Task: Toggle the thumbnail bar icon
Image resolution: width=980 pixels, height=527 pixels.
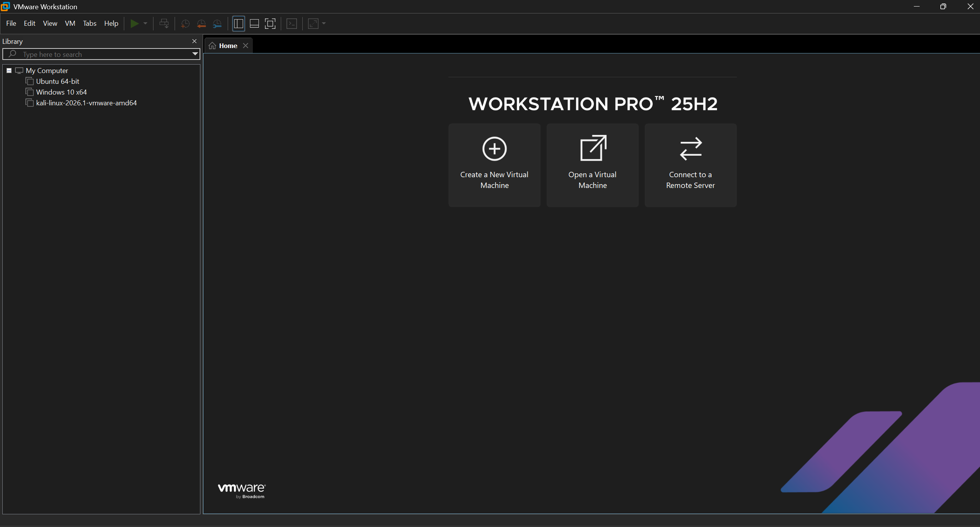Action: tap(254, 23)
